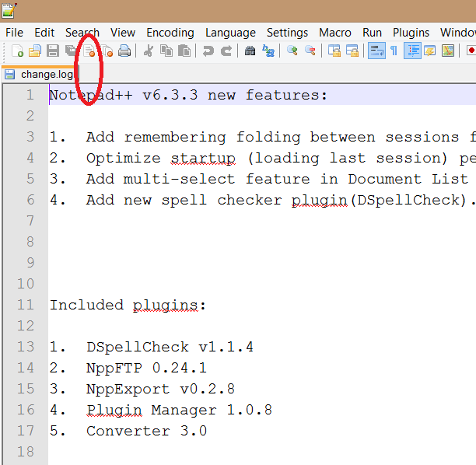The width and height of the screenshot is (476, 465).
Task: Select the change.log document tab
Action: (40, 75)
